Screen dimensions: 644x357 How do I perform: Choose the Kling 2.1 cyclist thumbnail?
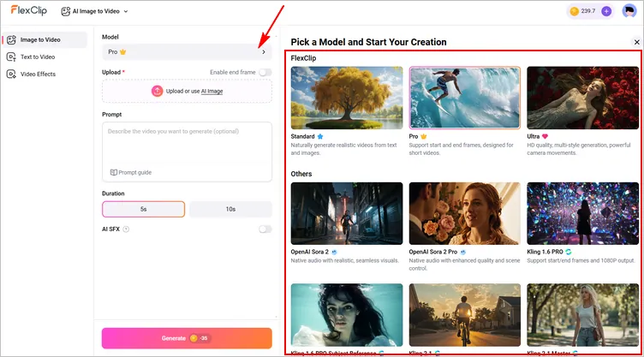[x=464, y=315]
